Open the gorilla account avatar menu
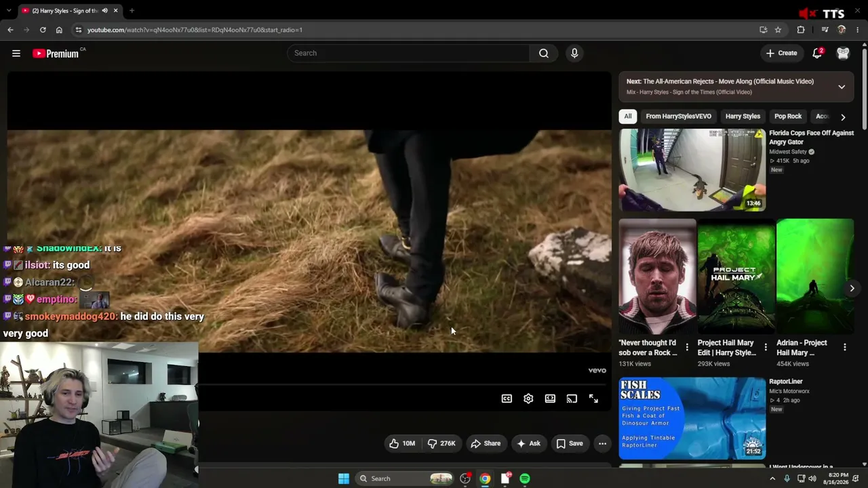This screenshot has width=868, height=488. tap(843, 53)
